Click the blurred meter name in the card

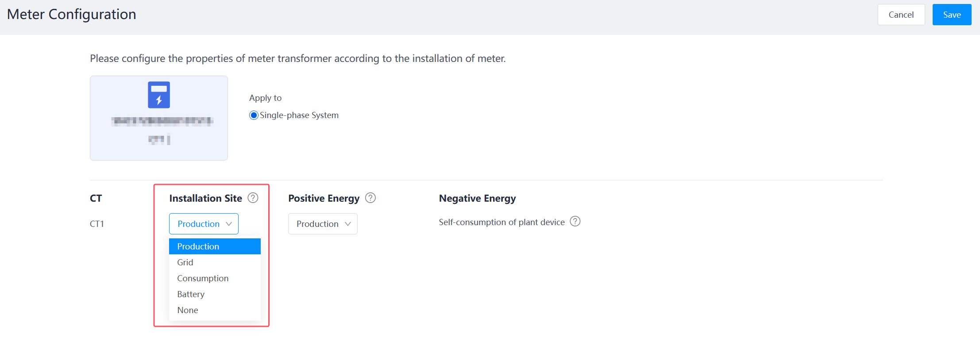tap(162, 121)
